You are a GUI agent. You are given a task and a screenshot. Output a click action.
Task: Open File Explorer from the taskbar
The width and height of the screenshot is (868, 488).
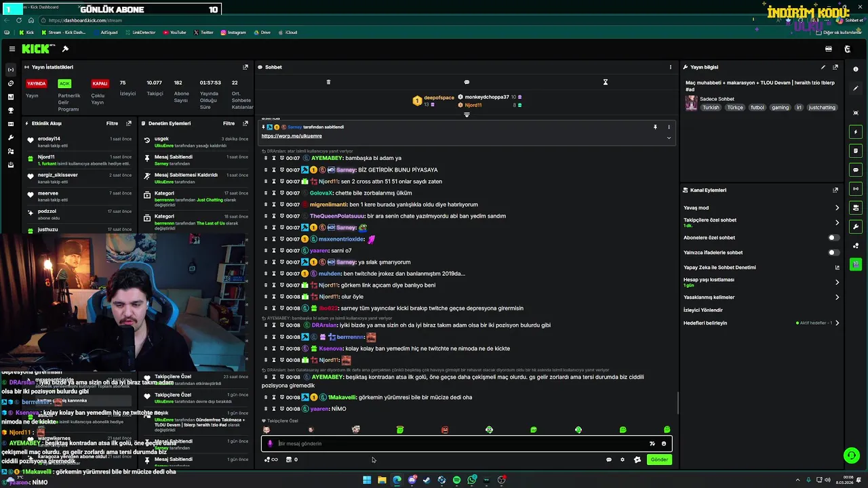pyautogui.click(x=382, y=480)
